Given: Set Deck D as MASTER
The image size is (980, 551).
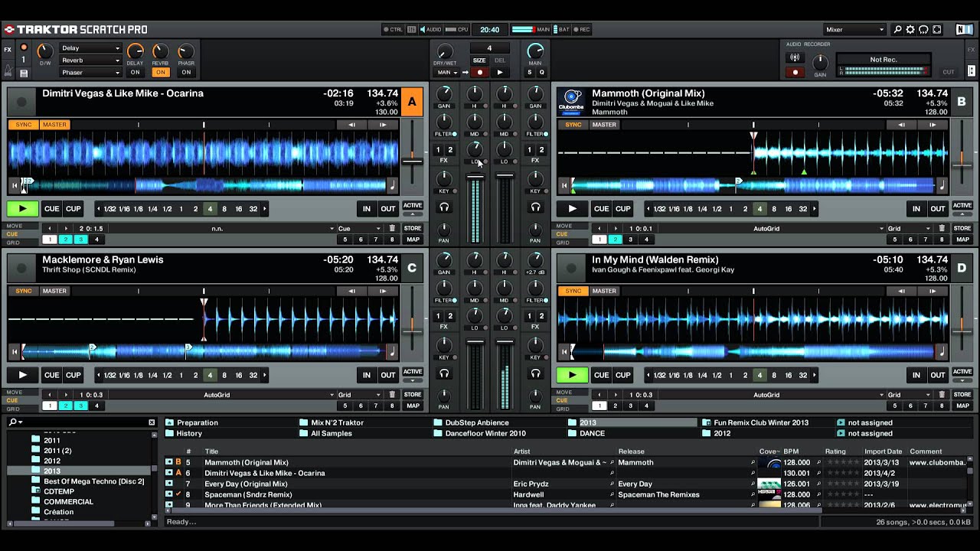Looking at the screenshot, I should pyautogui.click(x=604, y=291).
